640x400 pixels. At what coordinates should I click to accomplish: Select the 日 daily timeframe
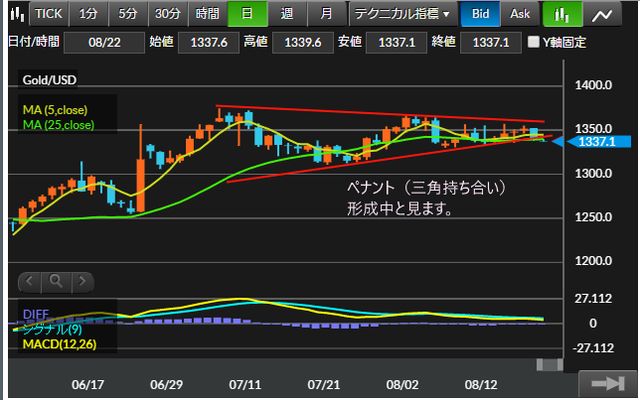[247, 14]
